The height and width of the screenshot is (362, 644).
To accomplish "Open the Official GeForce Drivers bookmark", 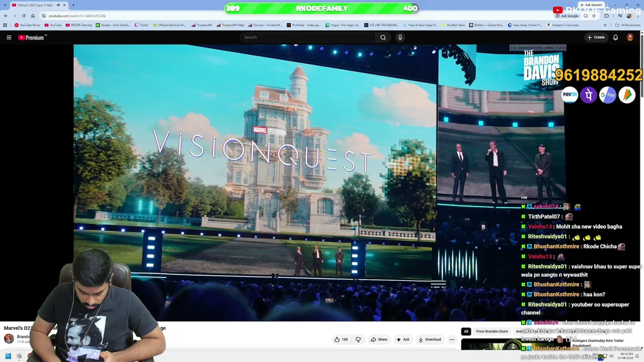I will click(x=170, y=25).
